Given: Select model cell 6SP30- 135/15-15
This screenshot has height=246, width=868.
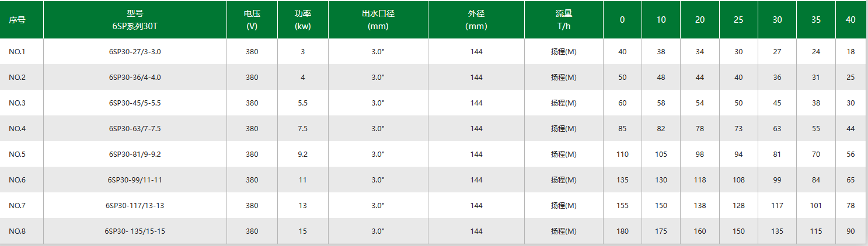Looking at the screenshot, I should pos(135,231).
